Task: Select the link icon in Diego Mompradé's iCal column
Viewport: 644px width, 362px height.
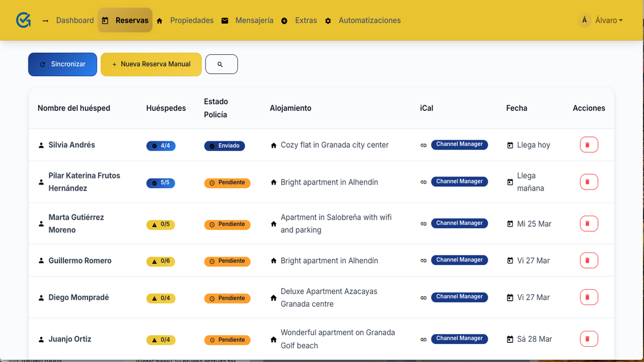Action: pos(423,297)
